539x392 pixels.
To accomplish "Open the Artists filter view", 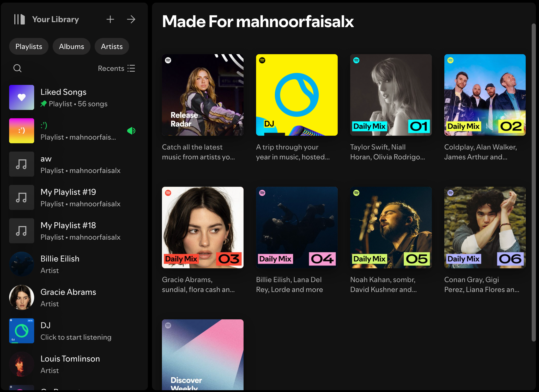I will click(x=111, y=46).
